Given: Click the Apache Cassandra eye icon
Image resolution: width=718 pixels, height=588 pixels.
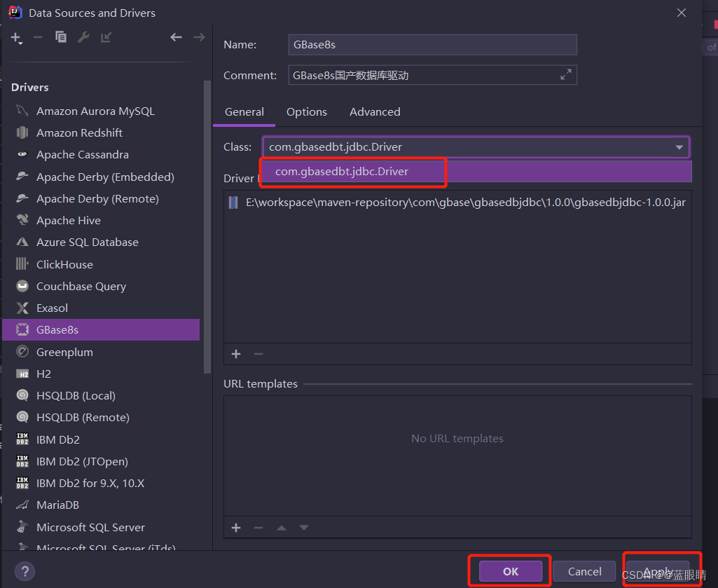Looking at the screenshot, I should tap(22, 154).
